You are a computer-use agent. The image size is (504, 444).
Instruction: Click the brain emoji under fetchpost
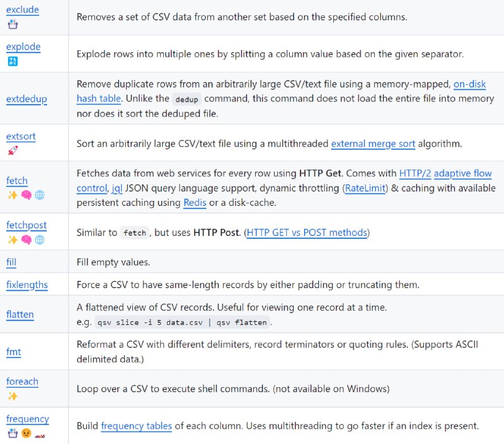pyautogui.click(x=26, y=239)
